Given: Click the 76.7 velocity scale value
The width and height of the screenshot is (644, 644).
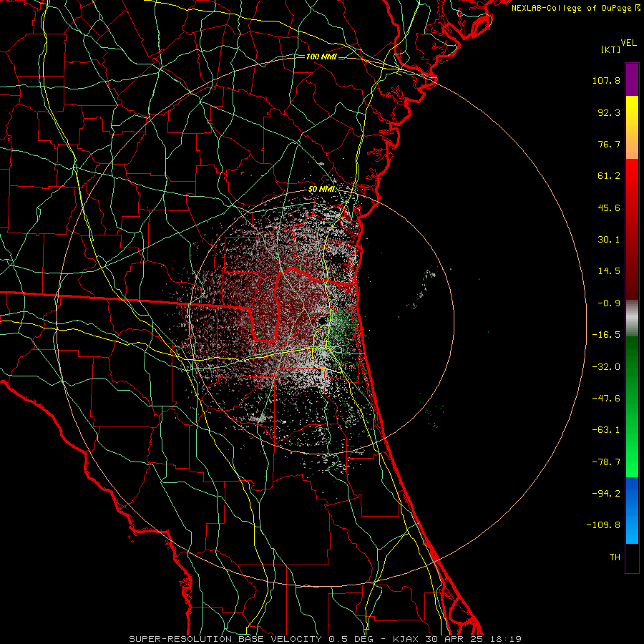Looking at the screenshot, I should pyautogui.click(x=609, y=144).
